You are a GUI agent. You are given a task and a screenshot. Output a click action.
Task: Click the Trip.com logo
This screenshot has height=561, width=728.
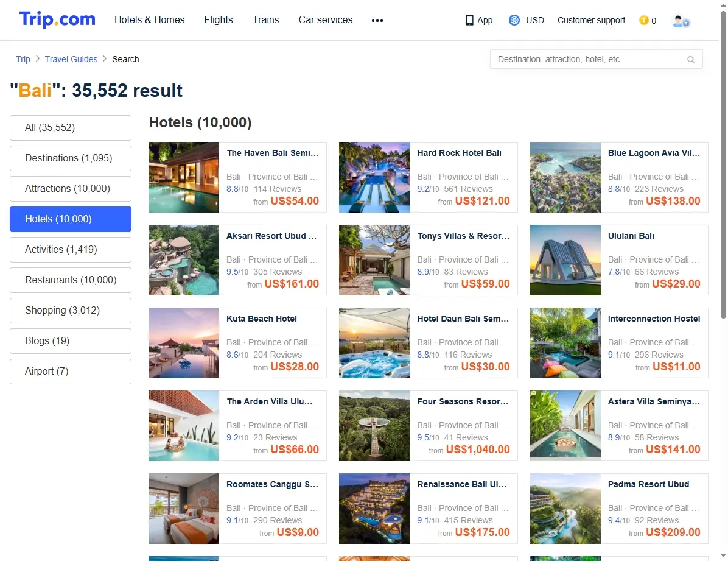[57, 19]
